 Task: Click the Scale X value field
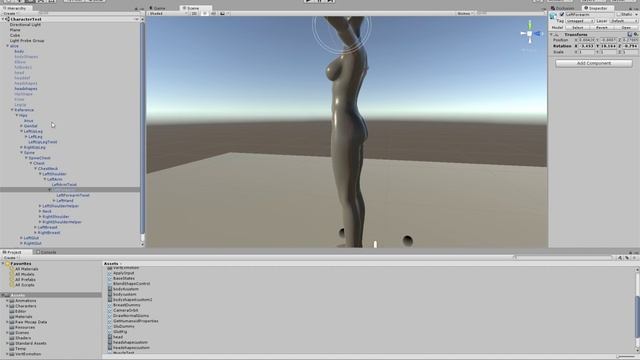coord(587,52)
